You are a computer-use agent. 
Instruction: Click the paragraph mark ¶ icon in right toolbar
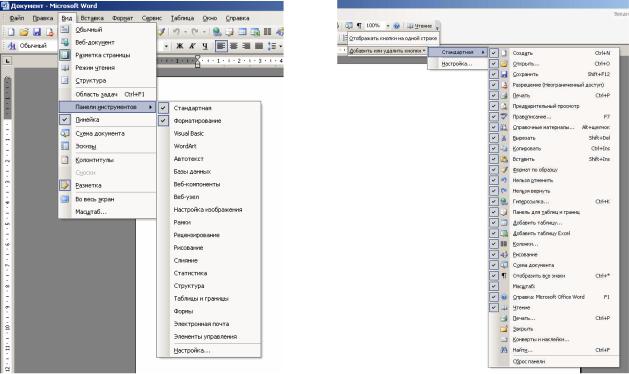click(x=359, y=26)
